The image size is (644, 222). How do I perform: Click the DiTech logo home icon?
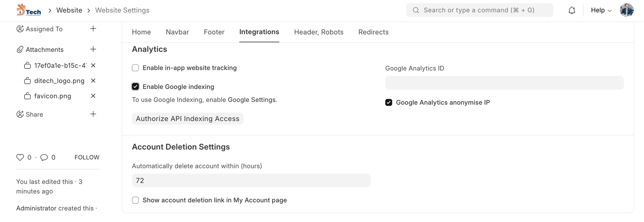29,10
